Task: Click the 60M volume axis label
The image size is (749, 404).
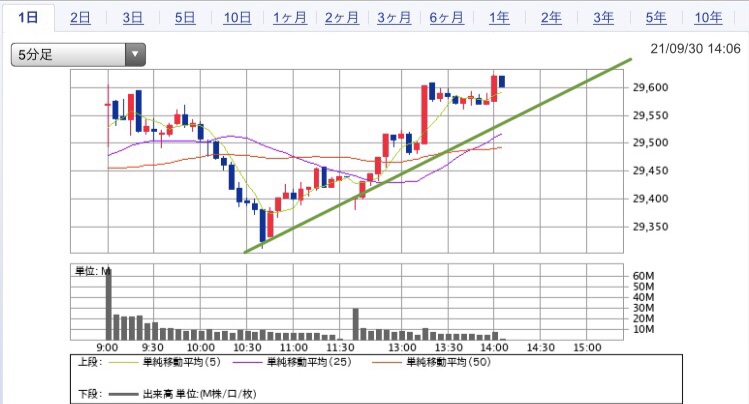Action: (643, 276)
